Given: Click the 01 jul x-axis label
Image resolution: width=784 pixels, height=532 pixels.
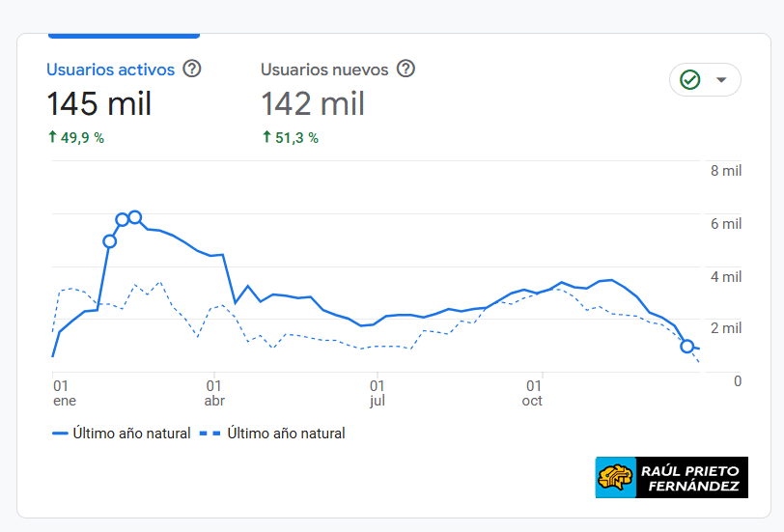Looking at the screenshot, I should pyautogui.click(x=378, y=392).
